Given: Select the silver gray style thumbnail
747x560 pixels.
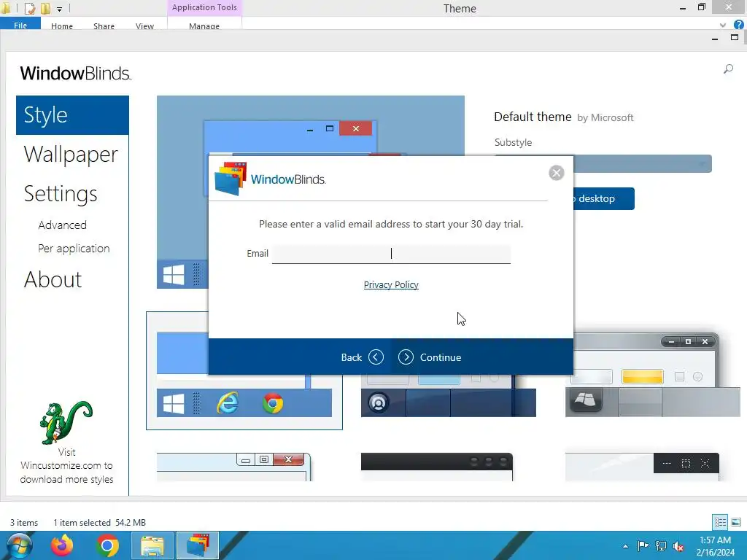Looking at the screenshot, I should coord(653,376).
